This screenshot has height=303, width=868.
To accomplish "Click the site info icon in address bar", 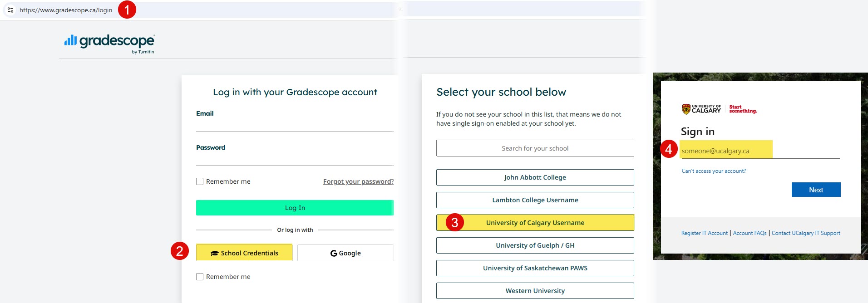I will pos(10,10).
